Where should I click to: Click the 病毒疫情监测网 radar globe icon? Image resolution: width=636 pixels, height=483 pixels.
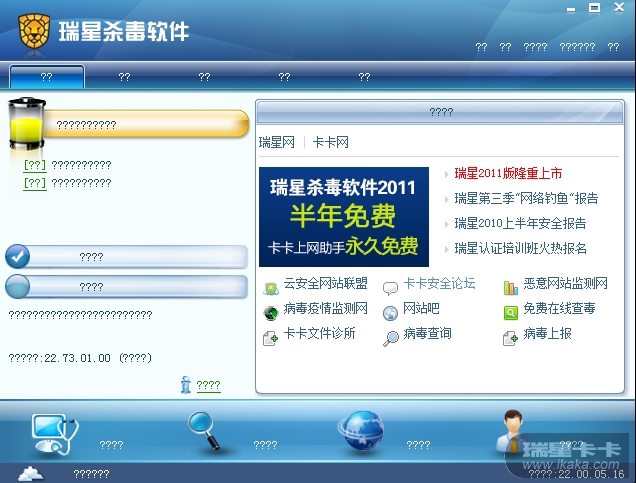[x=271, y=313]
